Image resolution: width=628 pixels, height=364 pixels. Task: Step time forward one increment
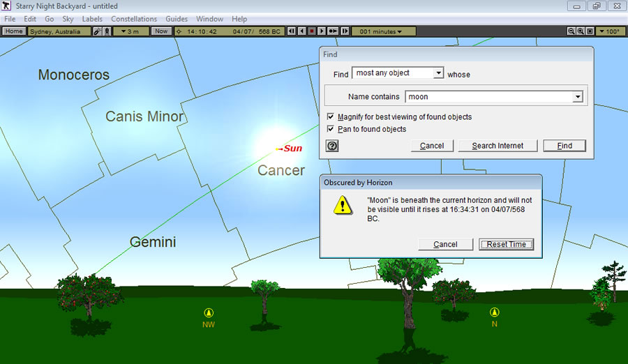[345, 31]
